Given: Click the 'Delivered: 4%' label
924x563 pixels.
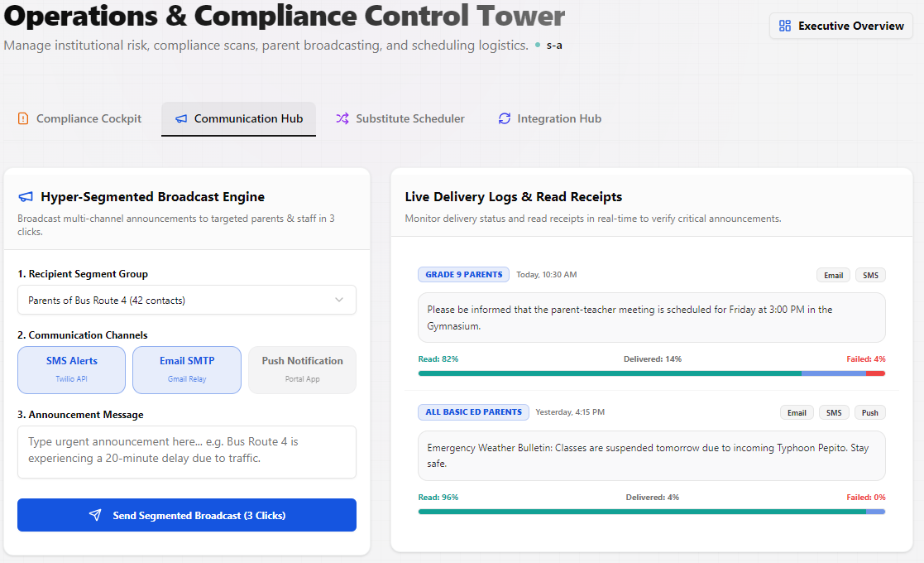Looking at the screenshot, I should pyautogui.click(x=653, y=498).
